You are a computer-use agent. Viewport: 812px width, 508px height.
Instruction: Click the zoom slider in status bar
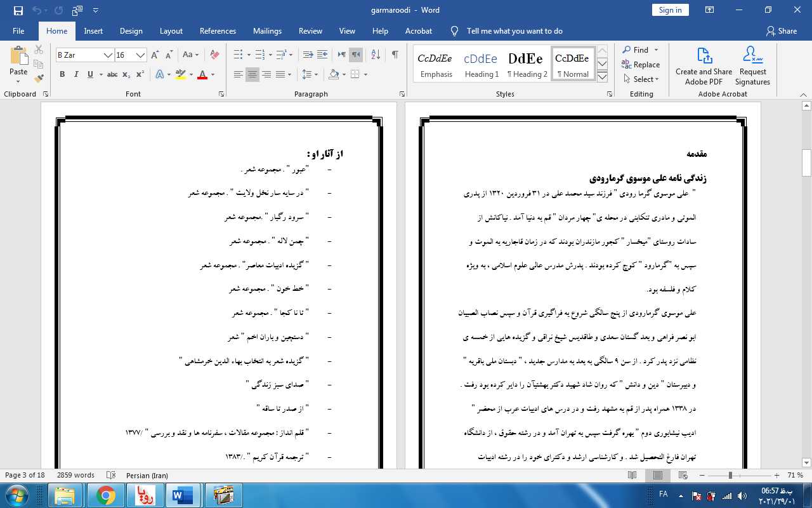pyautogui.click(x=730, y=476)
